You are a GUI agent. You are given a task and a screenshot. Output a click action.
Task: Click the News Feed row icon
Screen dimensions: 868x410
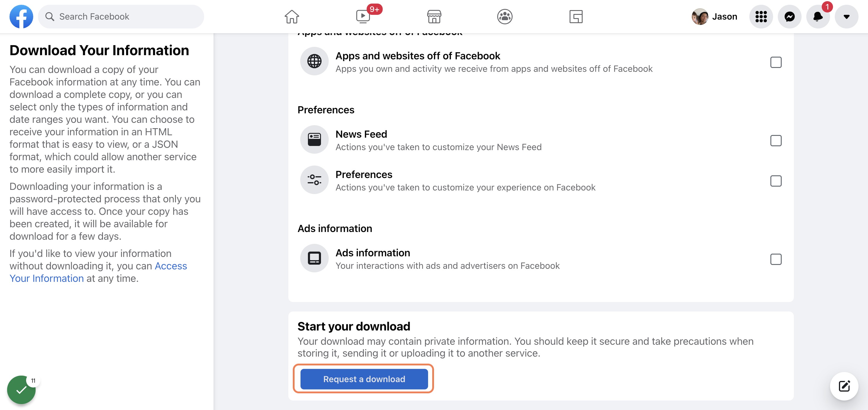[314, 139]
